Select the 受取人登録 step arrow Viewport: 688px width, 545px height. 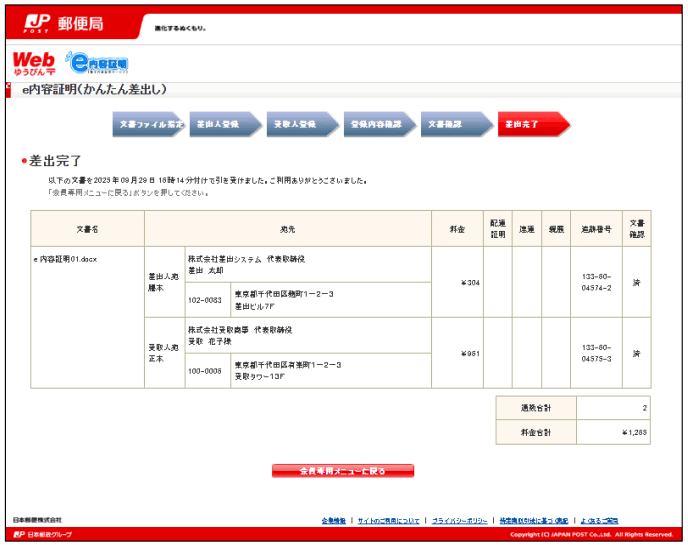pos(303,124)
